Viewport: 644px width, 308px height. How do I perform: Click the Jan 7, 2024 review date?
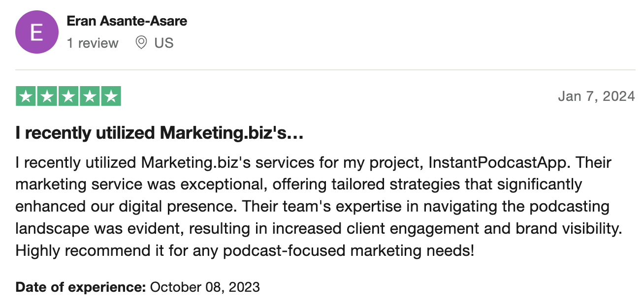596,96
